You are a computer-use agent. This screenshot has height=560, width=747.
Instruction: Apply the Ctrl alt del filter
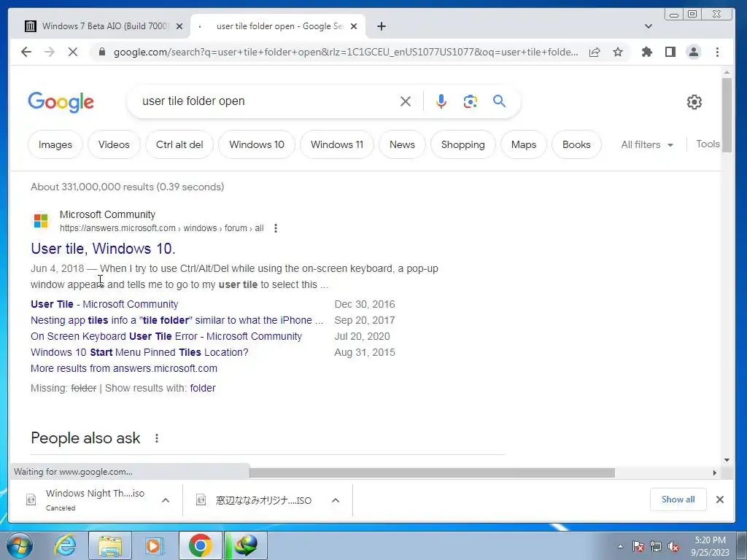pyautogui.click(x=179, y=144)
